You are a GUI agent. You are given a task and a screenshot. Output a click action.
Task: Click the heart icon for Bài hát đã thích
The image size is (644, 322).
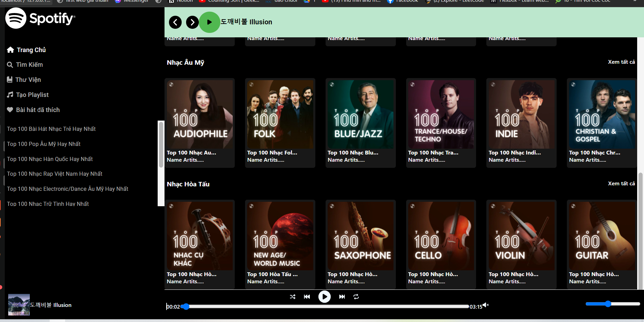10,110
